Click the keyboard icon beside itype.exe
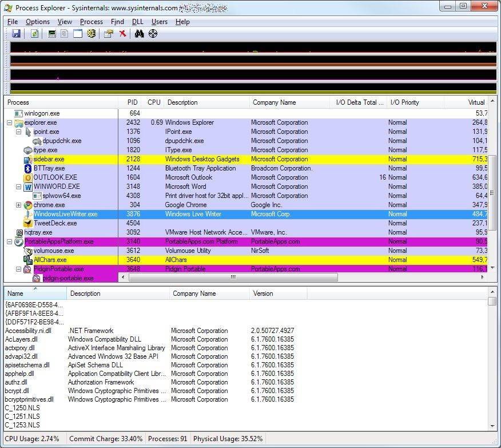The width and height of the screenshot is (501, 448). point(28,150)
